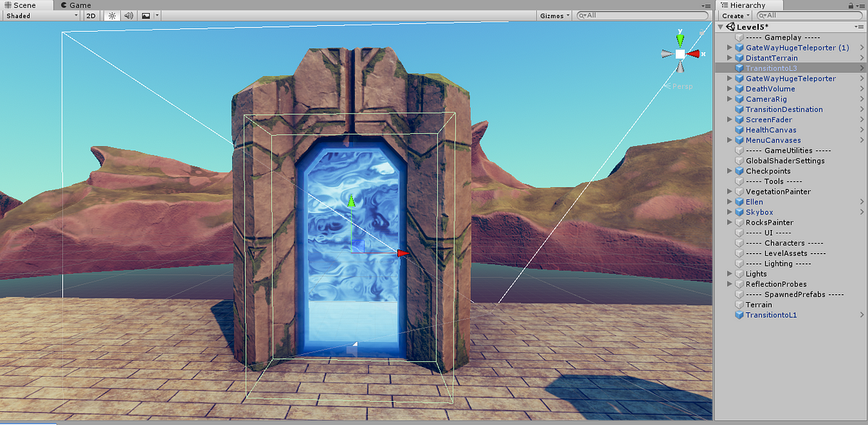Select the '----- SpawnedPrefabs -----' row

(791, 295)
